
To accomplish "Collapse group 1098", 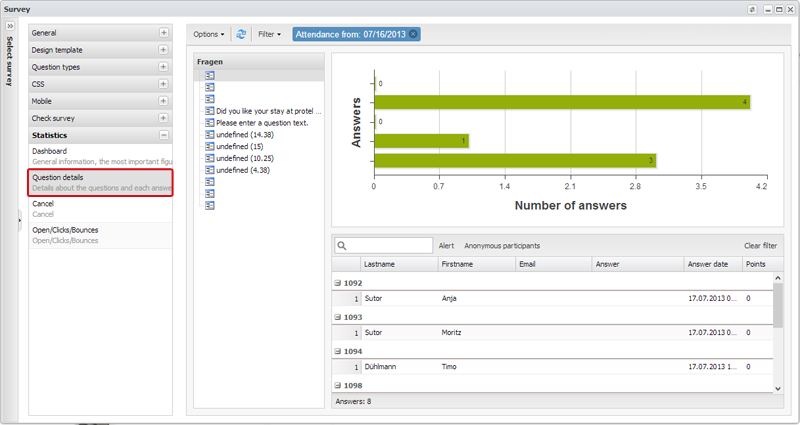I will tap(337, 385).
